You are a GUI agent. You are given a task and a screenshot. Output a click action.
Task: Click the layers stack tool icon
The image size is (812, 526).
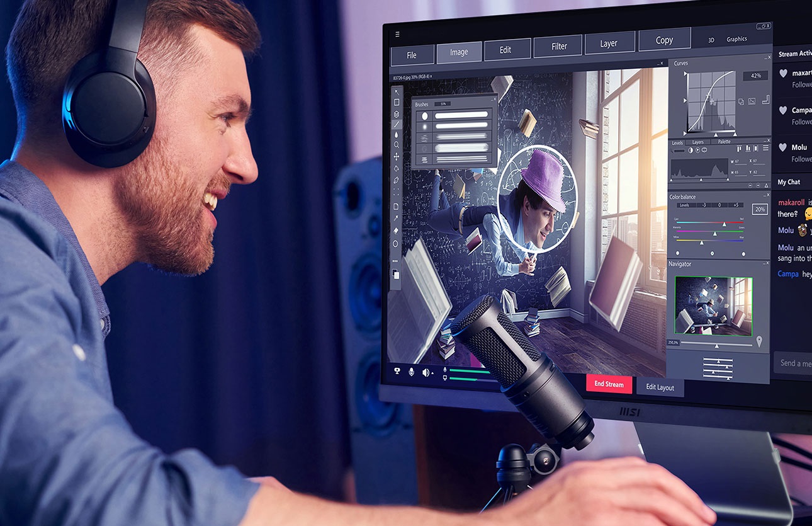397,114
